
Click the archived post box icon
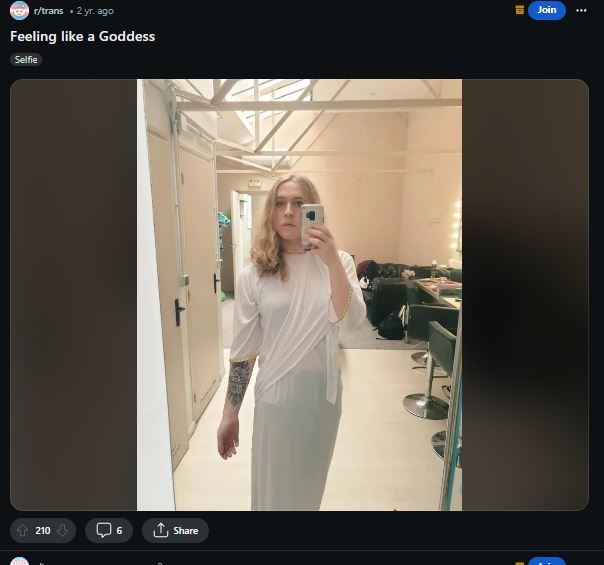click(520, 10)
